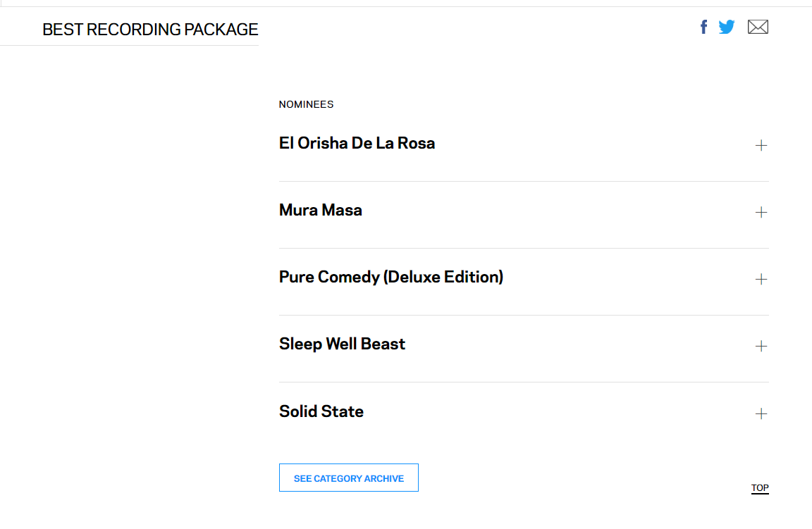This screenshot has height=529, width=812.
Task: Share this category on Twitter
Action: click(727, 27)
